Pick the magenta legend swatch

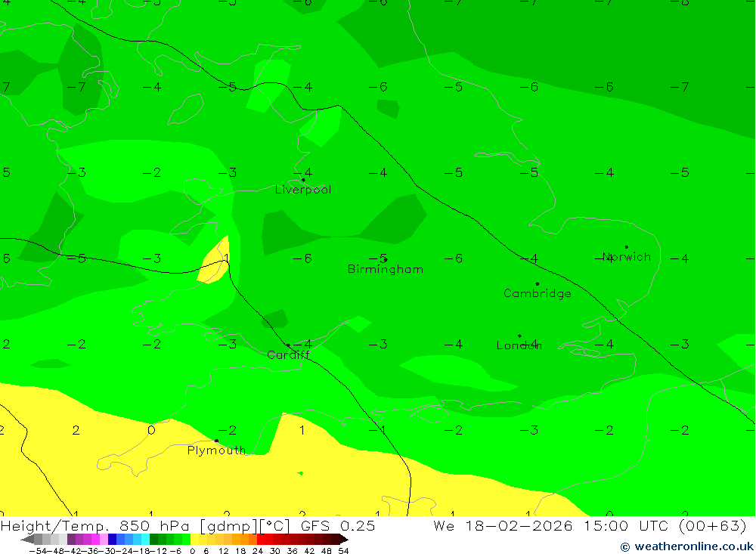pos(95,539)
